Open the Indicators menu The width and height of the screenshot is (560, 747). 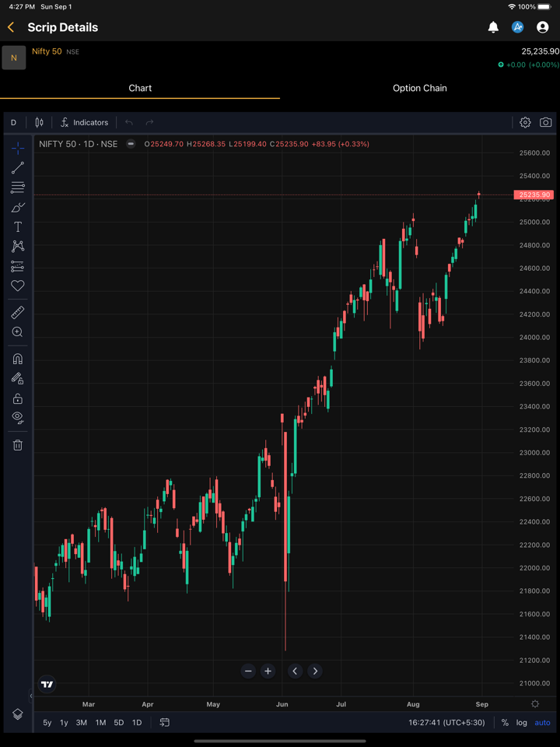pyautogui.click(x=84, y=122)
